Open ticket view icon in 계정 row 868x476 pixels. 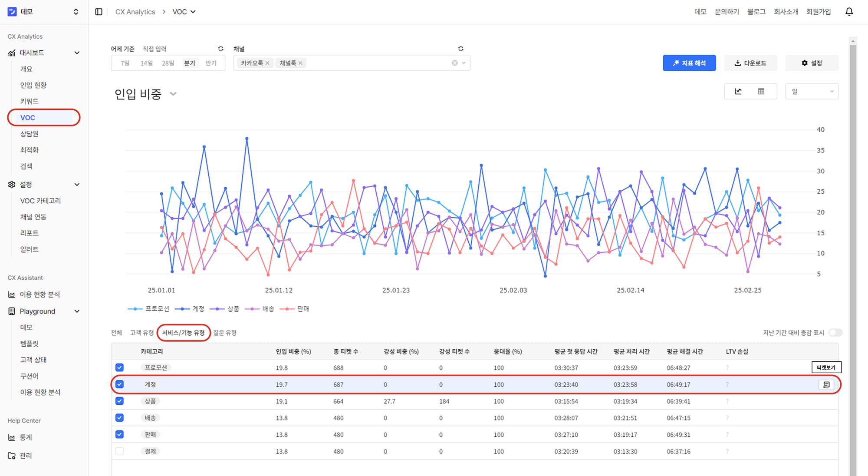click(826, 385)
